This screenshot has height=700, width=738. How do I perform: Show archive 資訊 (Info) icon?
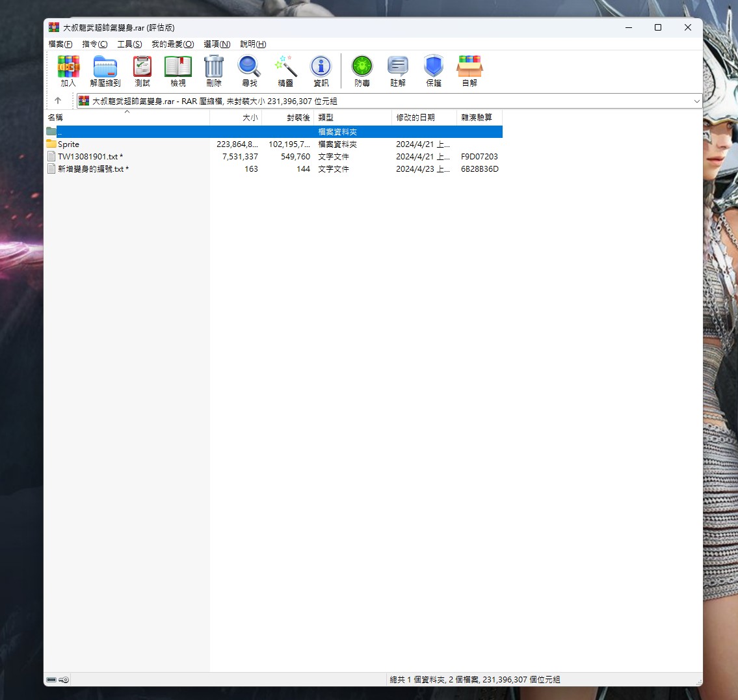pos(321,70)
